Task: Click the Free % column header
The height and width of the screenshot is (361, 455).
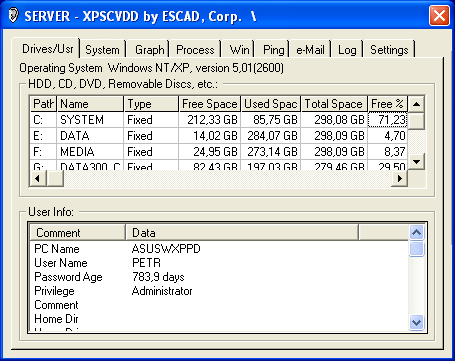Action: click(387, 104)
